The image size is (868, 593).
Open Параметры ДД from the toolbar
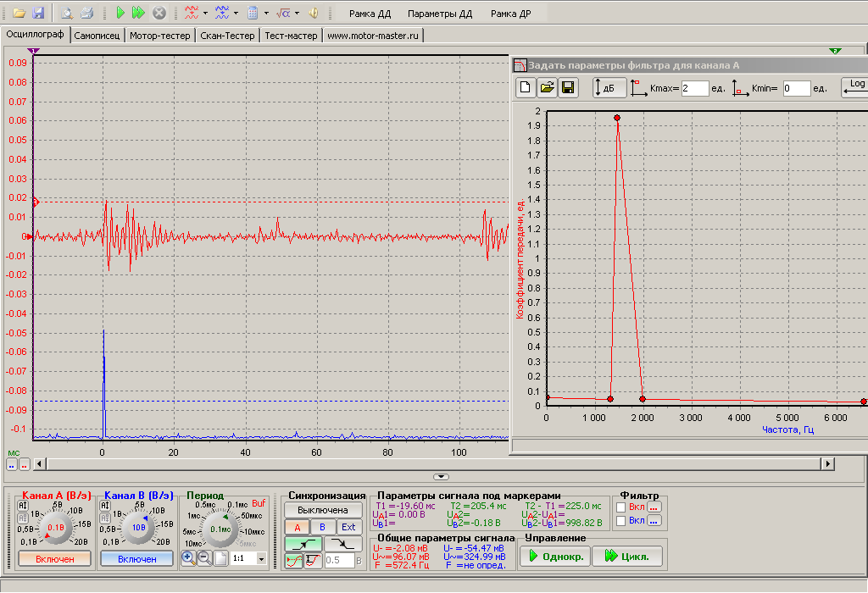pyautogui.click(x=440, y=14)
